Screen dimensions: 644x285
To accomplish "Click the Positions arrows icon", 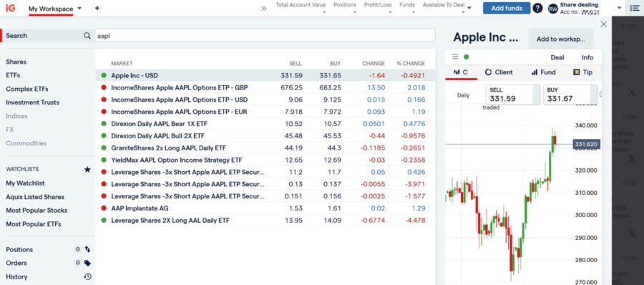I will 87,249.
